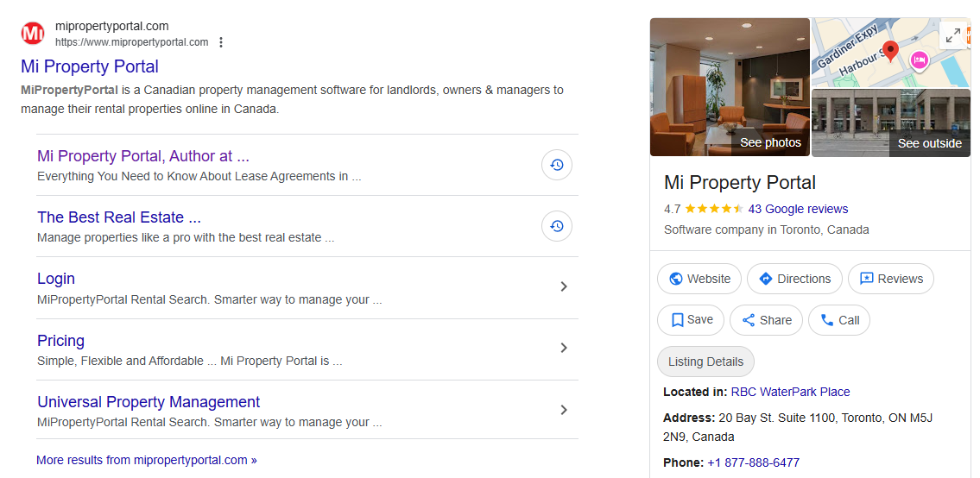Click the address text 20 Bay St. Suite 1100
The width and height of the screenshot is (980, 478).
click(798, 427)
